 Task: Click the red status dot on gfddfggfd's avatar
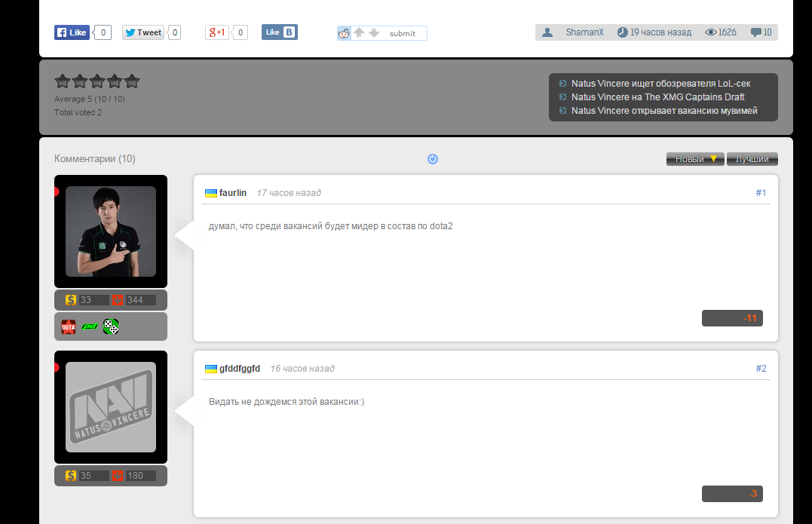57,367
